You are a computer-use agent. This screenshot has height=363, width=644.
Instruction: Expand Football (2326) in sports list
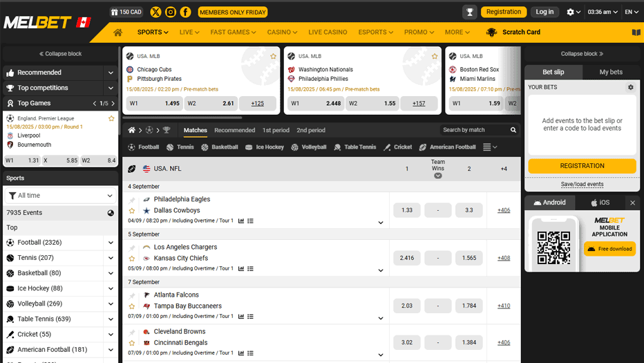pos(111,243)
